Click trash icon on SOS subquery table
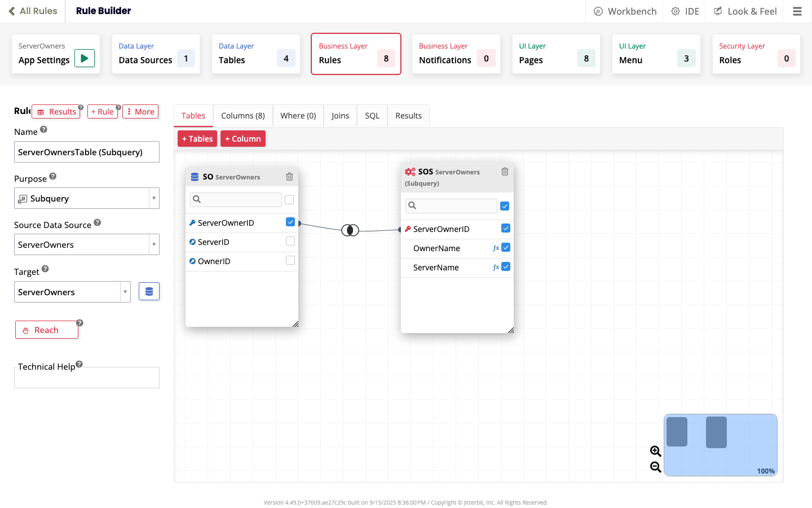812x508 pixels. (505, 172)
